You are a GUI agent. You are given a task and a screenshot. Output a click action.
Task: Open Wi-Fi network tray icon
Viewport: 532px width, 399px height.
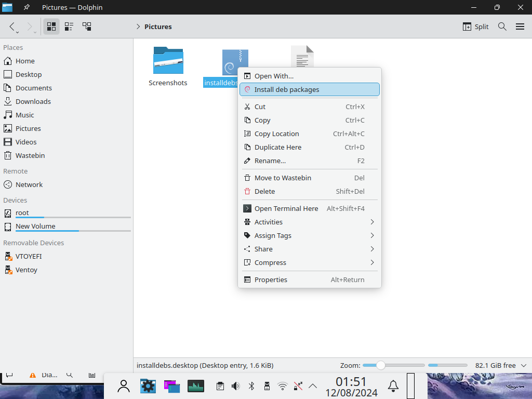coord(282,386)
